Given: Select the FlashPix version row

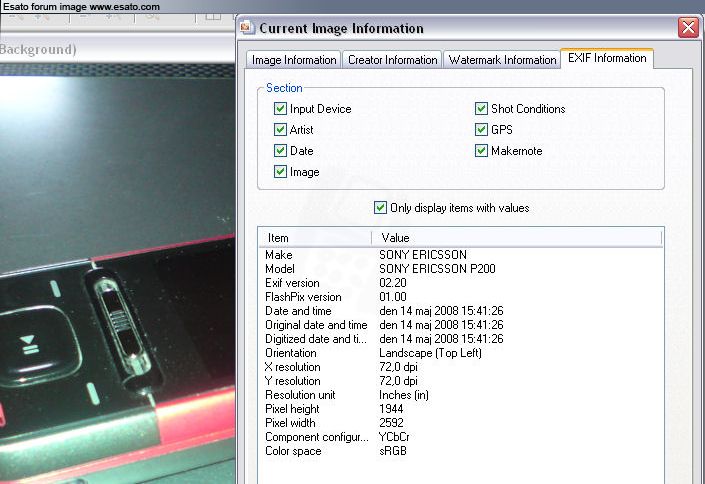Looking at the screenshot, I should coord(461,296).
